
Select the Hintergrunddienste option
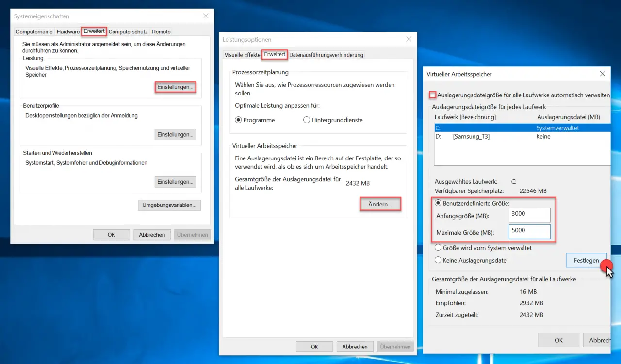tap(307, 120)
